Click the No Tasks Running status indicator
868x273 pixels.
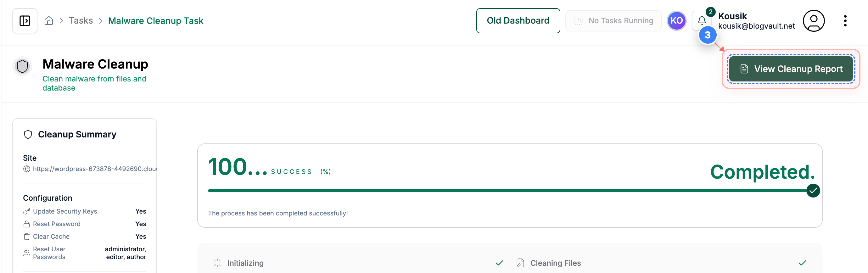click(613, 20)
